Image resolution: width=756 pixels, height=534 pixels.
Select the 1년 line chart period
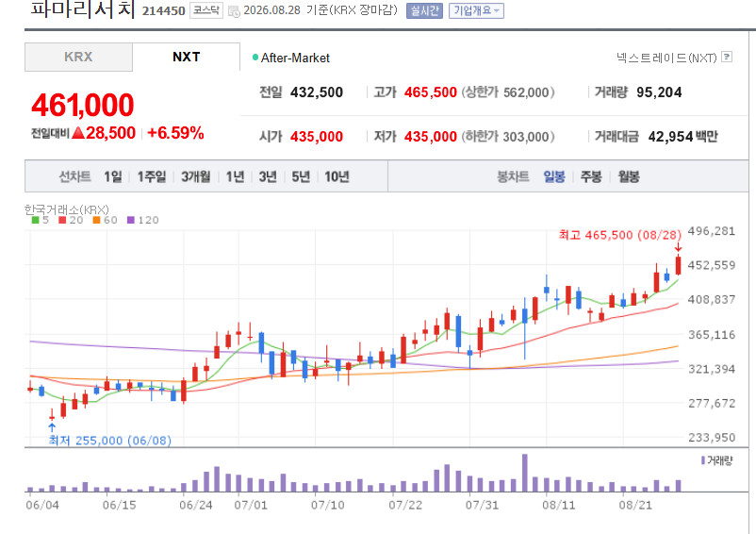point(236,176)
